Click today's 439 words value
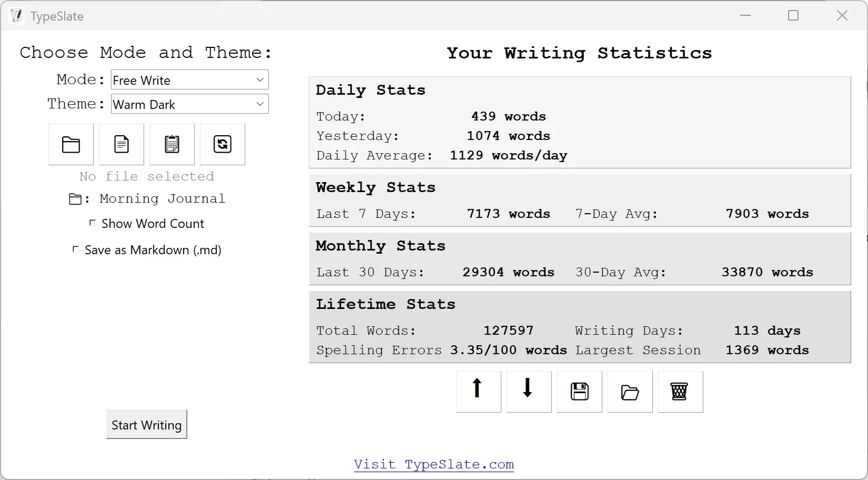The image size is (868, 480). (x=509, y=116)
